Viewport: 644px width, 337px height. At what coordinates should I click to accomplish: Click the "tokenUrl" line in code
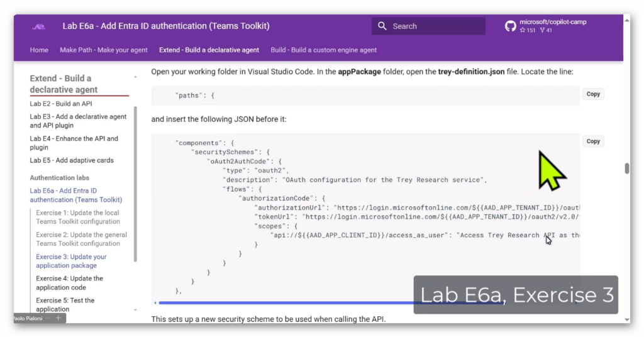[x=417, y=217]
